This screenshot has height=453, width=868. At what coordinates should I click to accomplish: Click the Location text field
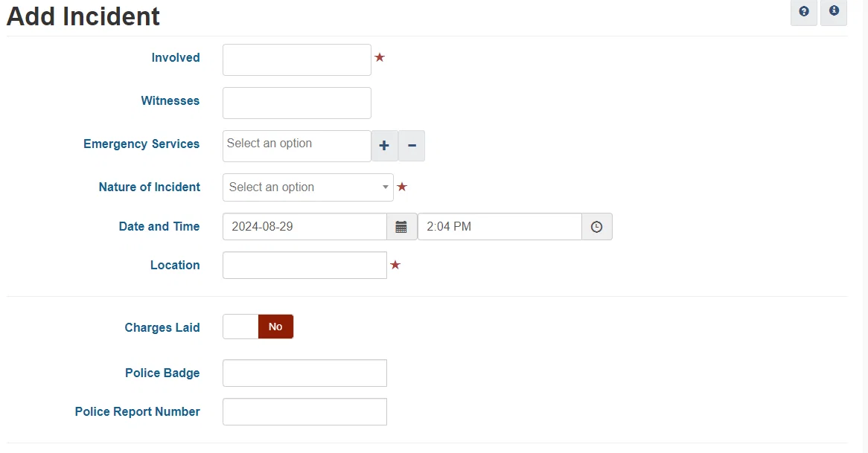point(304,266)
